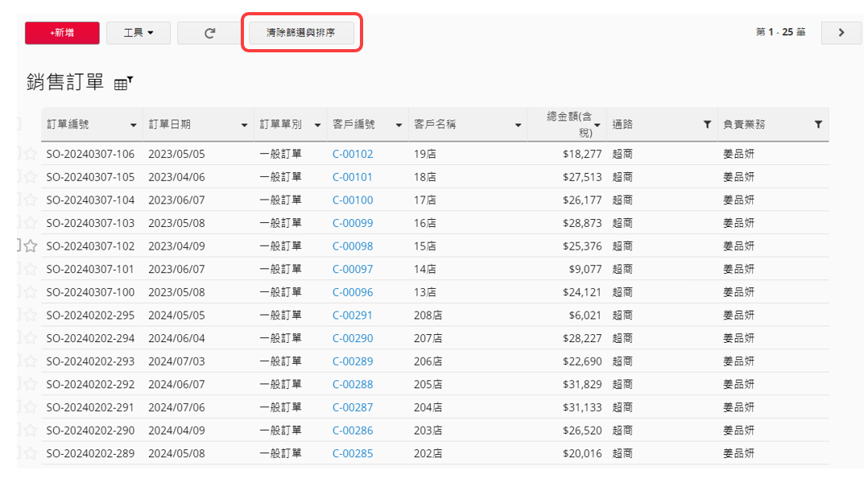Expand the 訂單單別 column dropdown arrow

tap(317, 126)
